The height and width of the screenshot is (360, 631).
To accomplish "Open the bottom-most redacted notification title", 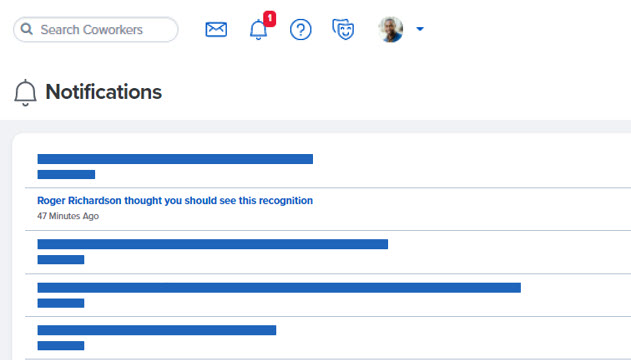I will click(x=157, y=330).
